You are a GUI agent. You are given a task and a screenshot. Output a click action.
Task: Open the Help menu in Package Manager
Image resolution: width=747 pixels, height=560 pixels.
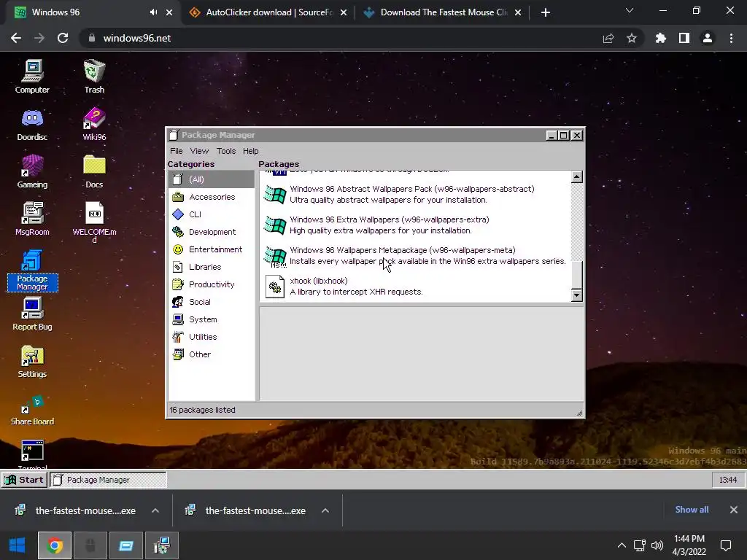(x=251, y=151)
